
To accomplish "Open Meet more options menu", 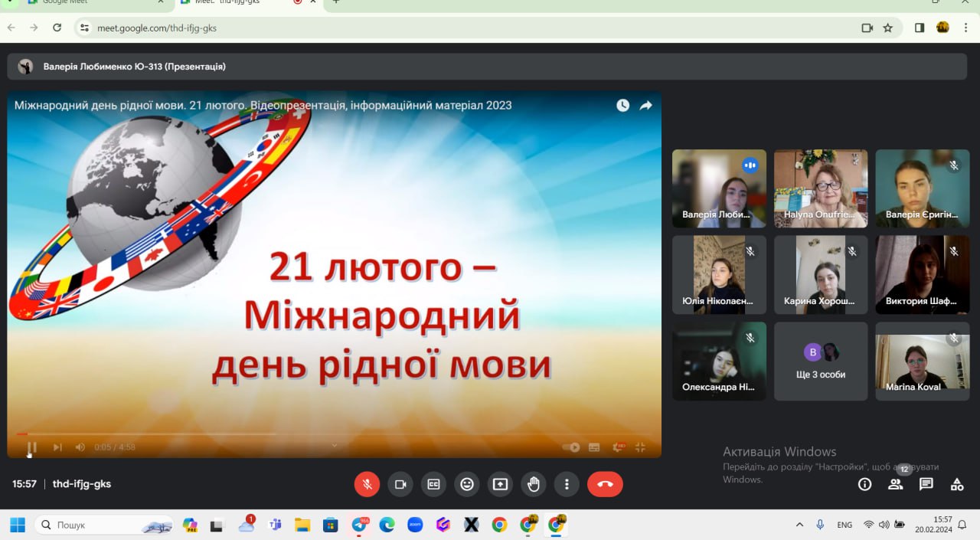I will coord(567,484).
